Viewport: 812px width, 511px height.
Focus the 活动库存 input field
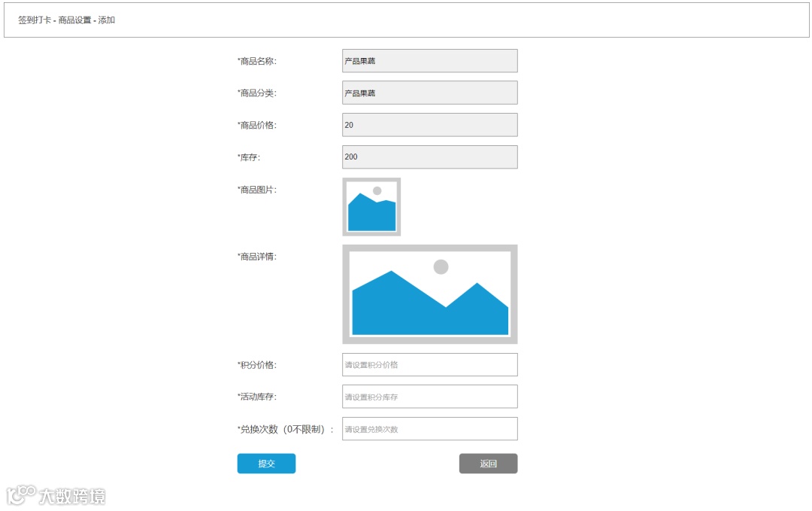click(429, 397)
